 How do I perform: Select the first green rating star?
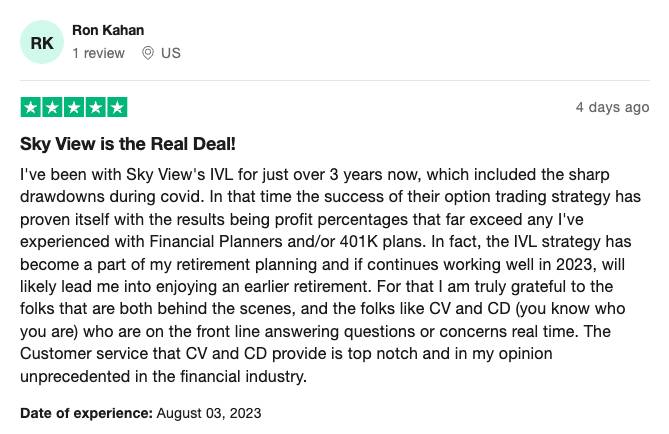pyautogui.click(x=31, y=107)
